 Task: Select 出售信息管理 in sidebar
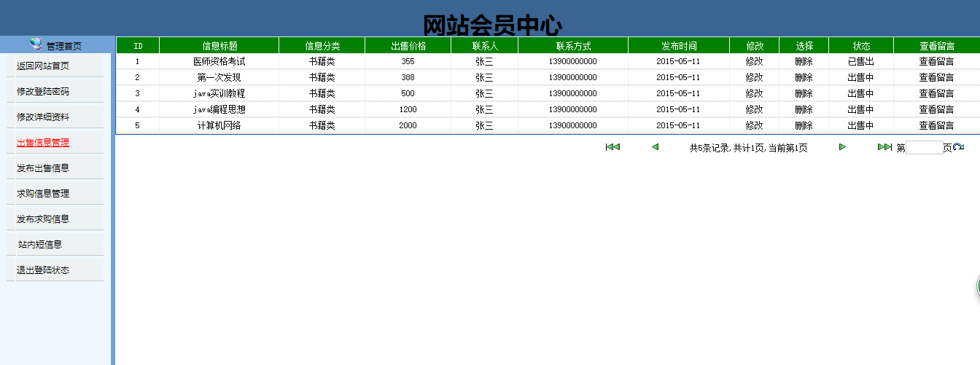click(43, 143)
